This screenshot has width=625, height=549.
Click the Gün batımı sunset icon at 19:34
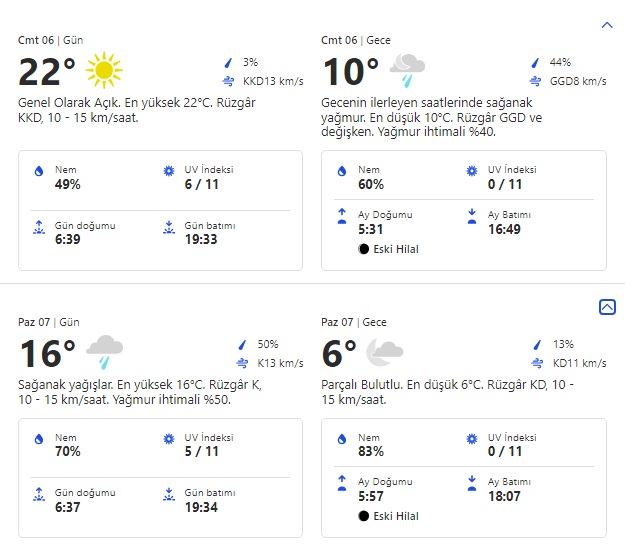(168, 493)
